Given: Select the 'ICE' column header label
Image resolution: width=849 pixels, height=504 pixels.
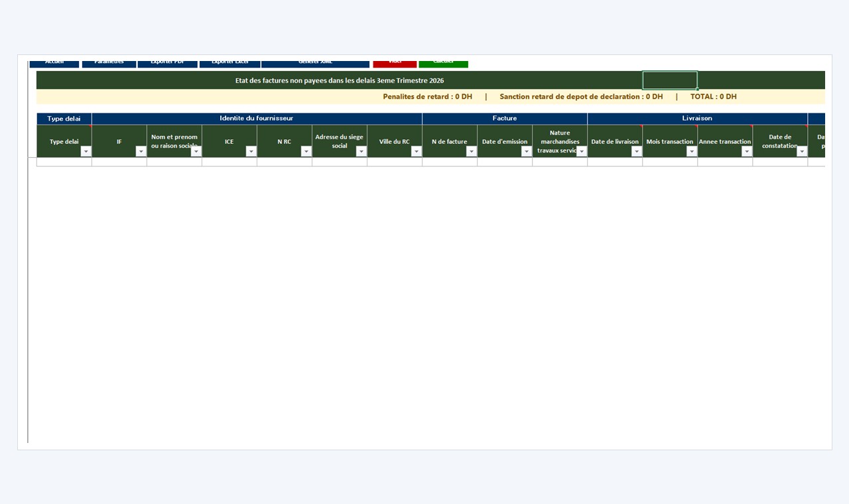Looking at the screenshot, I should pyautogui.click(x=229, y=141).
